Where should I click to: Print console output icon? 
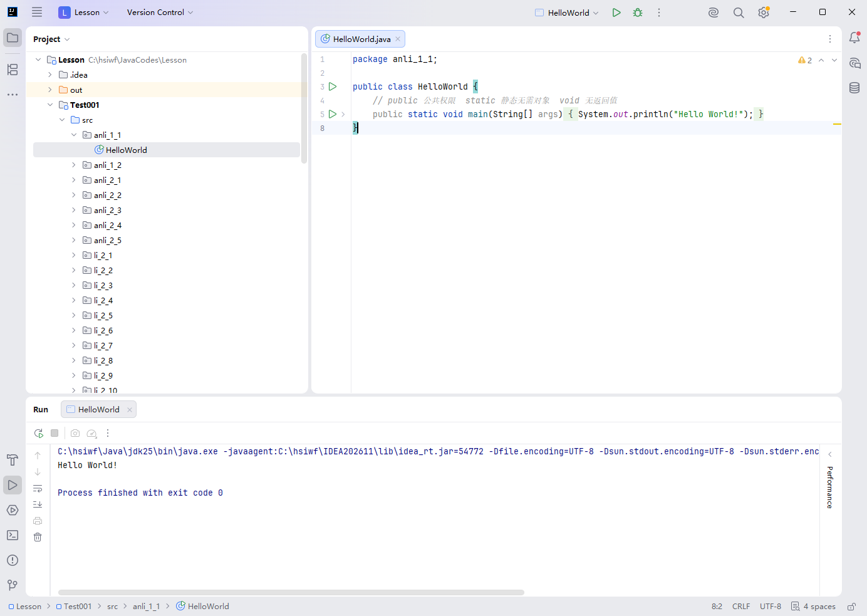(38, 521)
